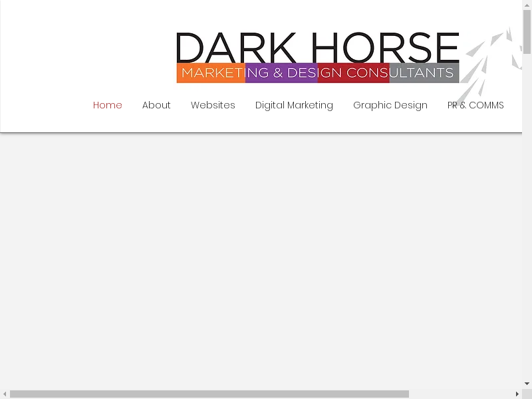The width and height of the screenshot is (532, 399).
Task: Click the gray ULTANTS block in tagline
Action: point(424,73)
